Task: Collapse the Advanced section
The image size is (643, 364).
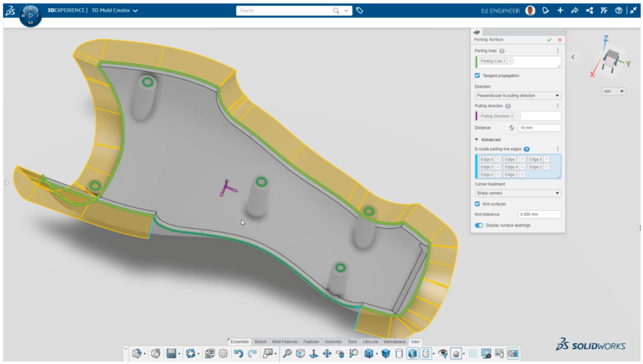Action: click(477, 139)
